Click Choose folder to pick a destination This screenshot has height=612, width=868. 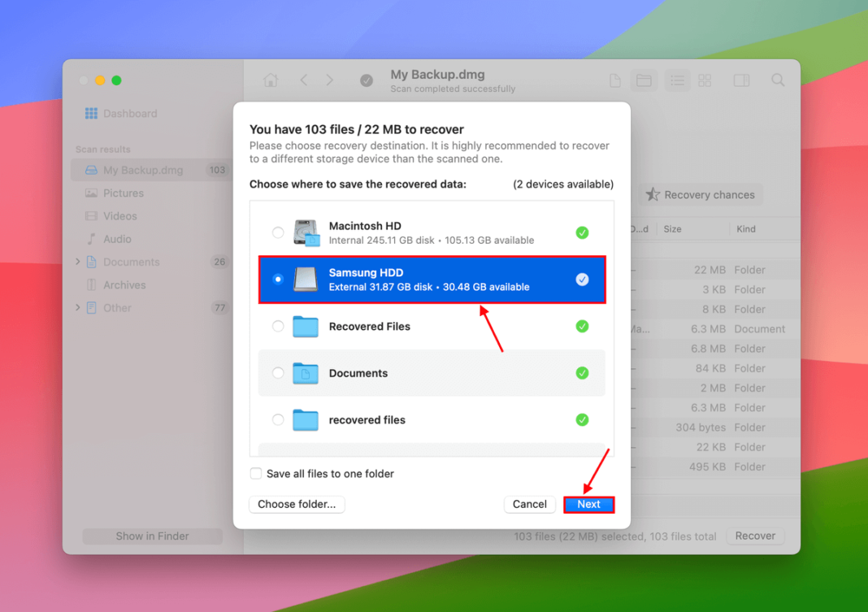pyautogui.click(x=297, y=504)
